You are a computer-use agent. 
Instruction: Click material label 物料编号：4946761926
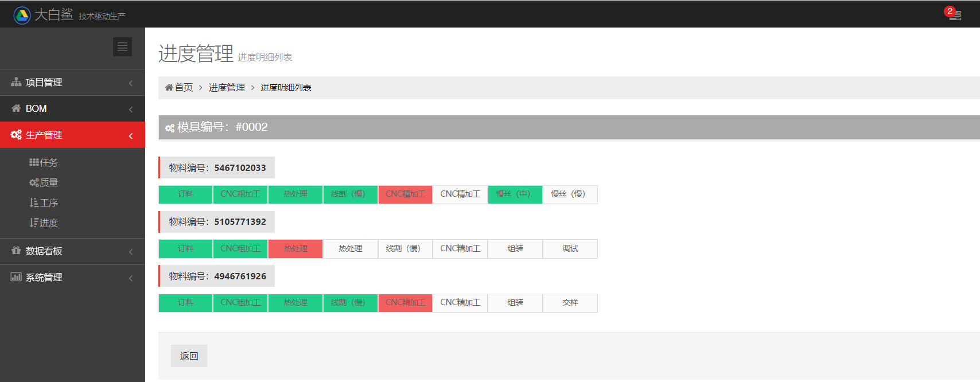217,276
